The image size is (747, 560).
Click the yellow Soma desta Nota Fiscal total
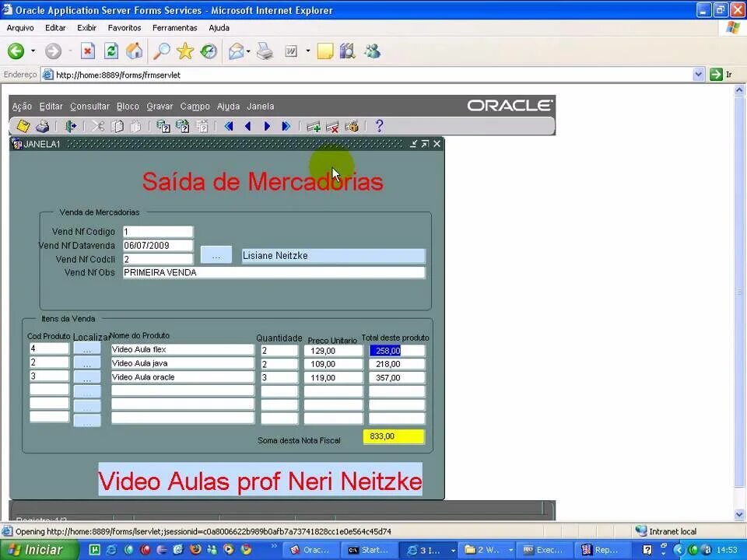[x=394, y=436]
